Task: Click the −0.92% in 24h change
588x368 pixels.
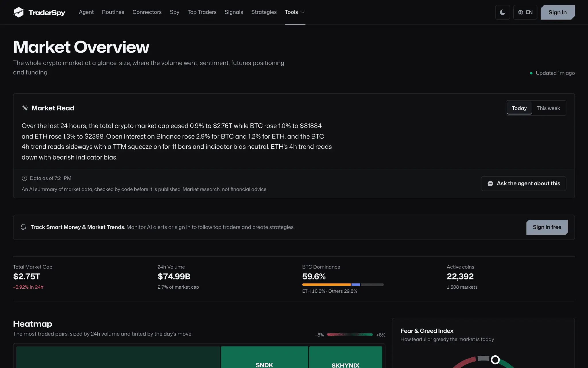Action: (28, 287)
